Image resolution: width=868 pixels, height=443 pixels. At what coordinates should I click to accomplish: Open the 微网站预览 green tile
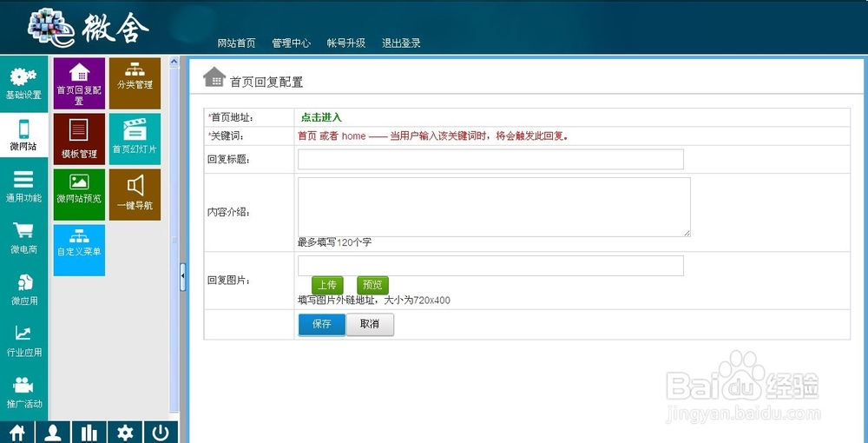79,195
